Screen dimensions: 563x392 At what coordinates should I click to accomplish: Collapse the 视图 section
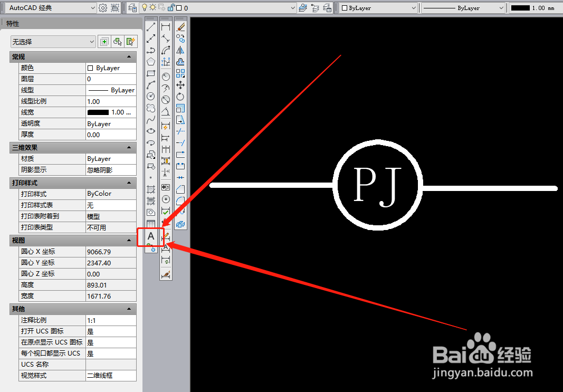click(x=129, y=240)
